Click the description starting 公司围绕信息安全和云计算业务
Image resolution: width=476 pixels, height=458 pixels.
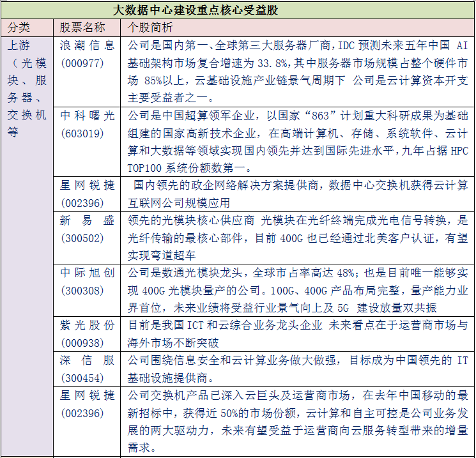point(298,369)
